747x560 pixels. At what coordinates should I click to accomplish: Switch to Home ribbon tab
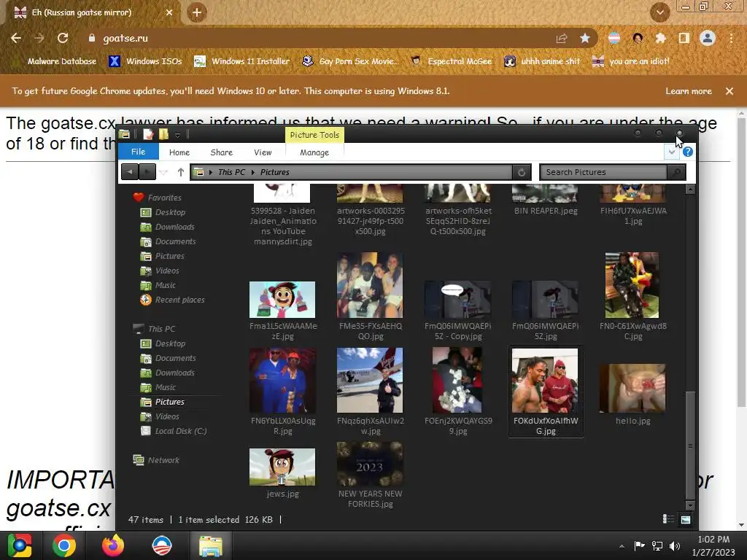tap(179, 152)
